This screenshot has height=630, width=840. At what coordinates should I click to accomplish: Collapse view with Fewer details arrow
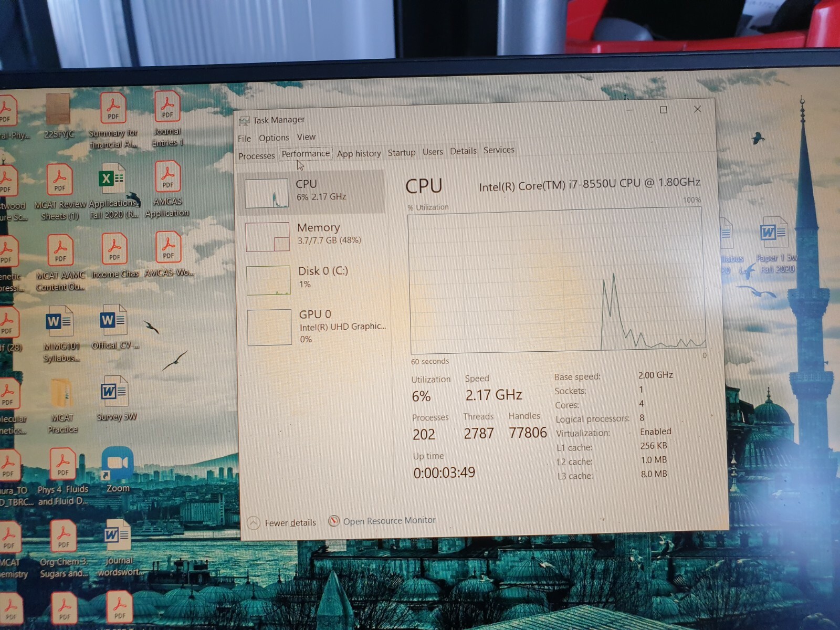253,523
